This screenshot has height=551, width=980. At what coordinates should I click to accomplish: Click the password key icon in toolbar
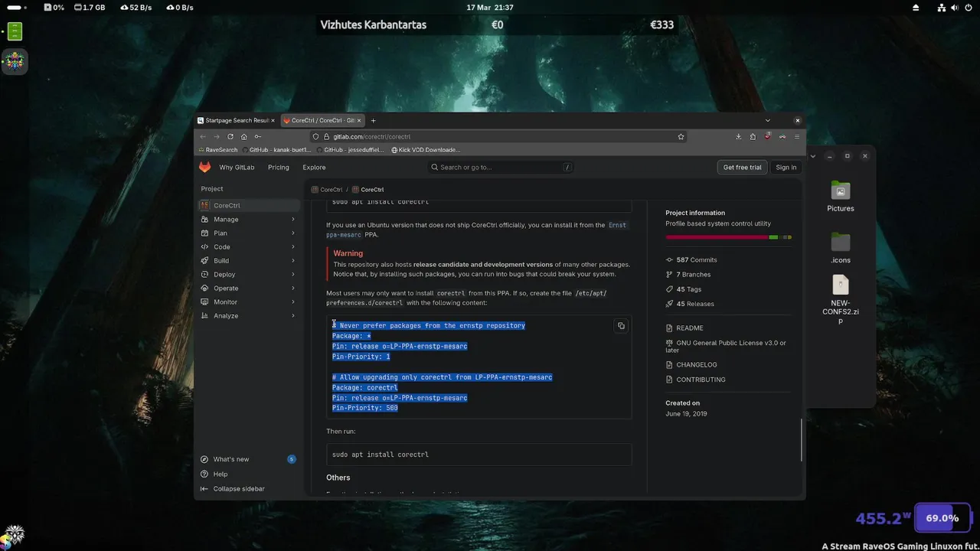click(x=257, y=136)
